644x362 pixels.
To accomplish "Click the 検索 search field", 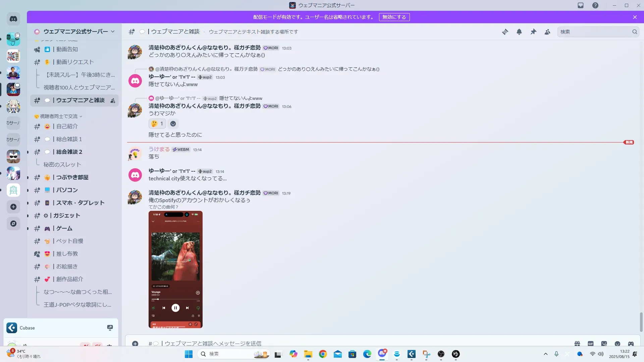I will pyautogui.click(x=594, y=32).
